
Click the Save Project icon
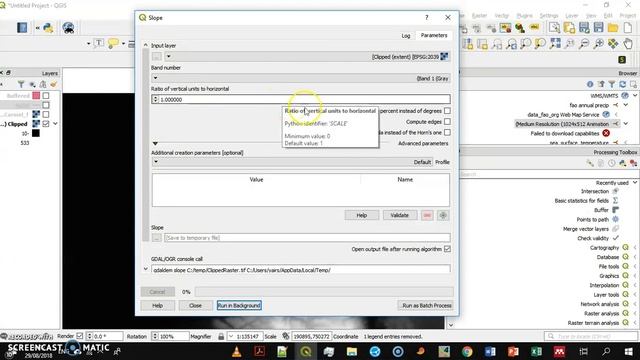598,28
